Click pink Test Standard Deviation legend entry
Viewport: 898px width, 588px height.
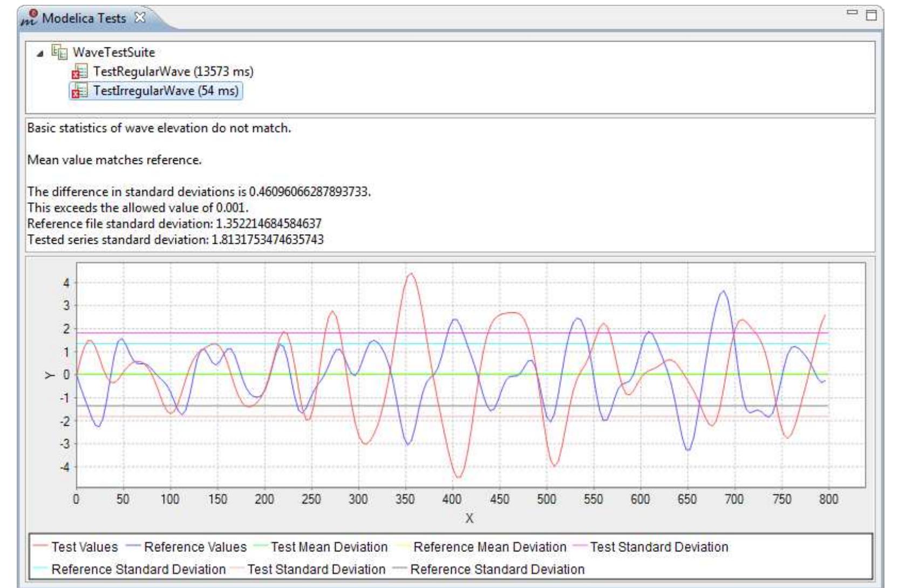pos(309,570)
